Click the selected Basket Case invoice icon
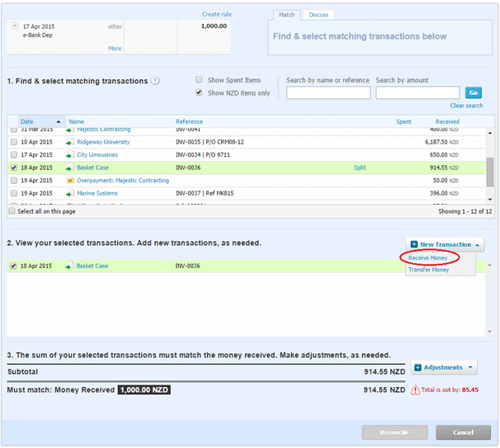 click(x=68, y=266)
